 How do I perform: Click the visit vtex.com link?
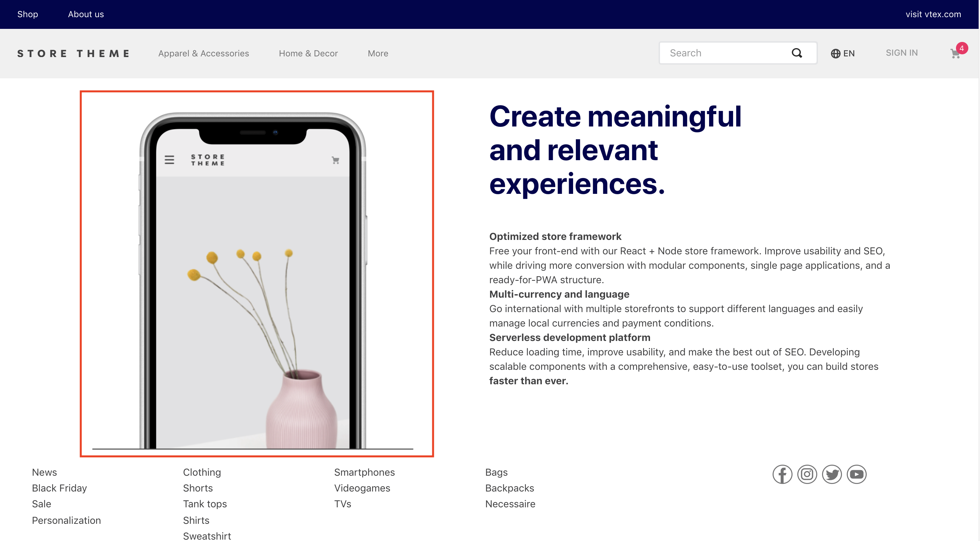pyautogui.click(x=932, y=14)
